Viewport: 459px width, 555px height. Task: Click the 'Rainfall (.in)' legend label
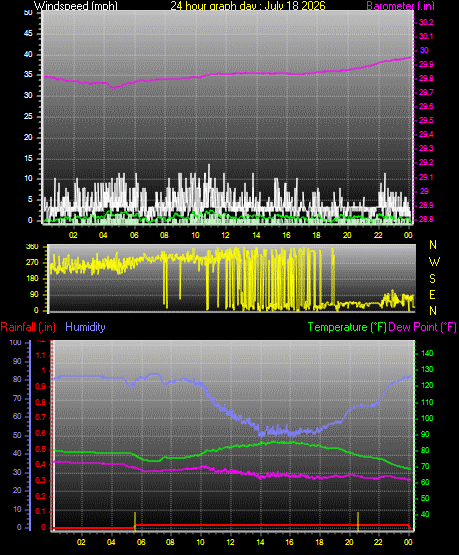(x=28, y=327)
